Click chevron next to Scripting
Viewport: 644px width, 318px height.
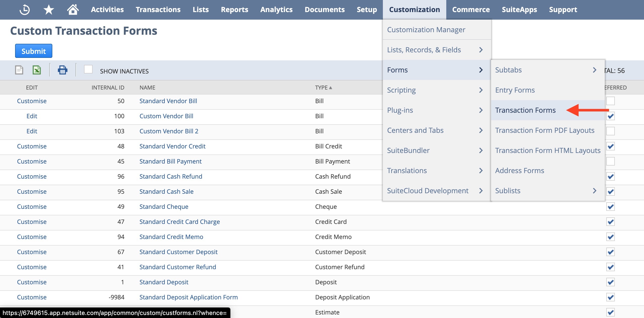[481, 90]
